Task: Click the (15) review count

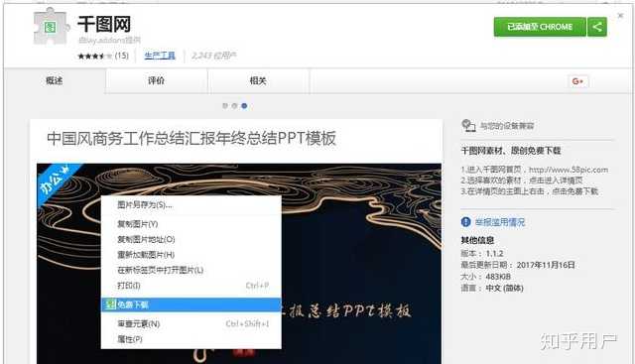Action: point(121,56)
